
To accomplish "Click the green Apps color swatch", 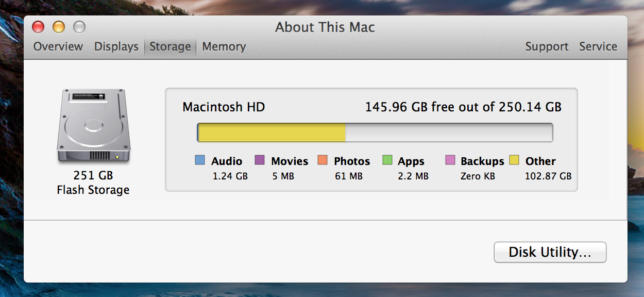I will (387, 160).
